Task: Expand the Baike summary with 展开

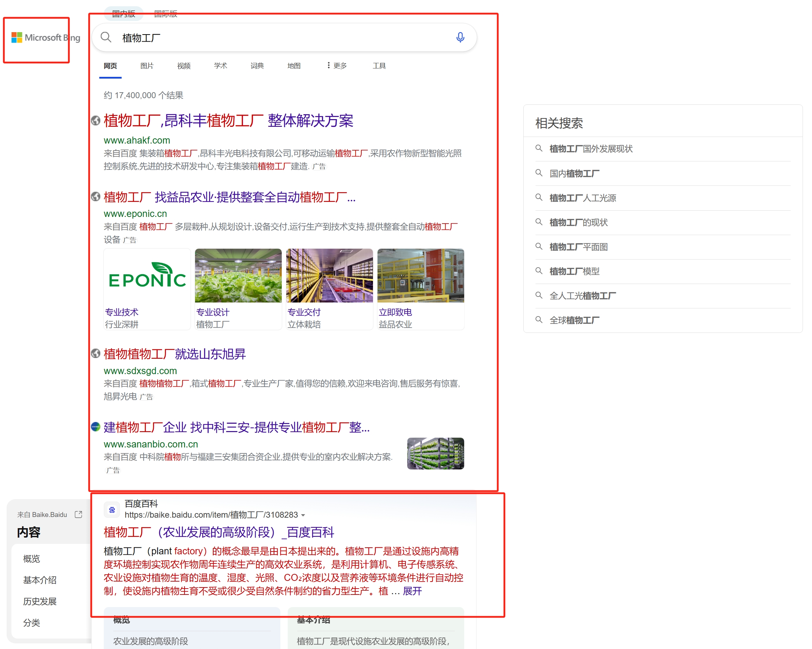Action: 412,591
